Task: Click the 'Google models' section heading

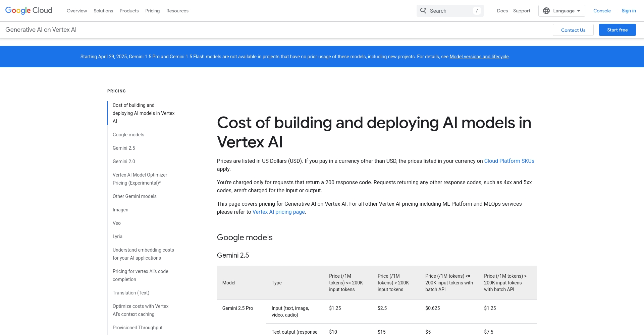Action: (245, 238)
